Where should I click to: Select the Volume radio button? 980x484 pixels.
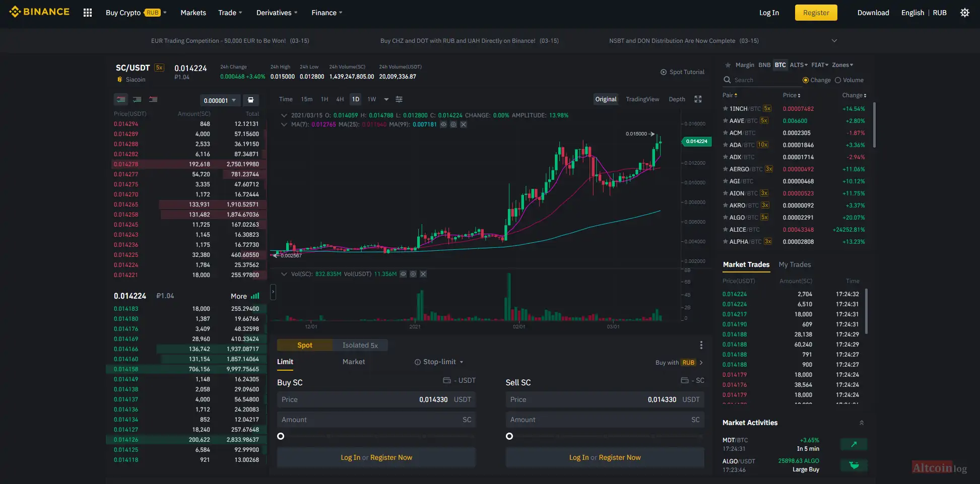pyautogui.click(x=838, y=80)
